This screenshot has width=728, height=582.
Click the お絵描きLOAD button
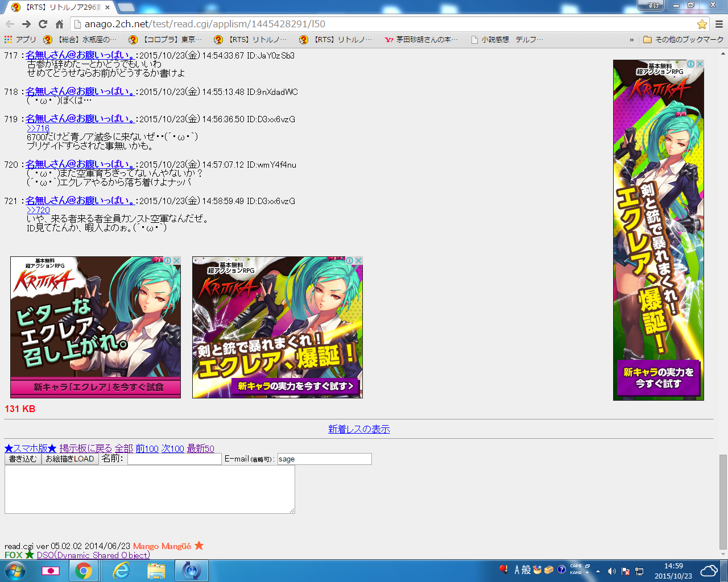click(70, 459)
